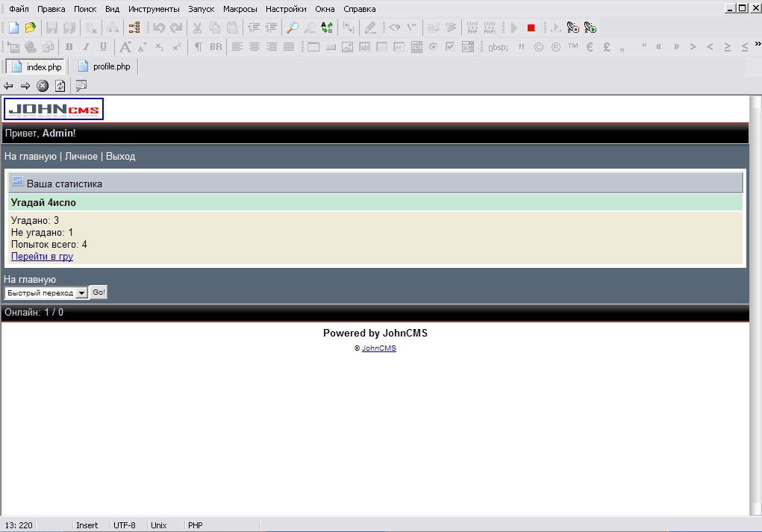Click the Run play arrow icon

click(513, 28)
